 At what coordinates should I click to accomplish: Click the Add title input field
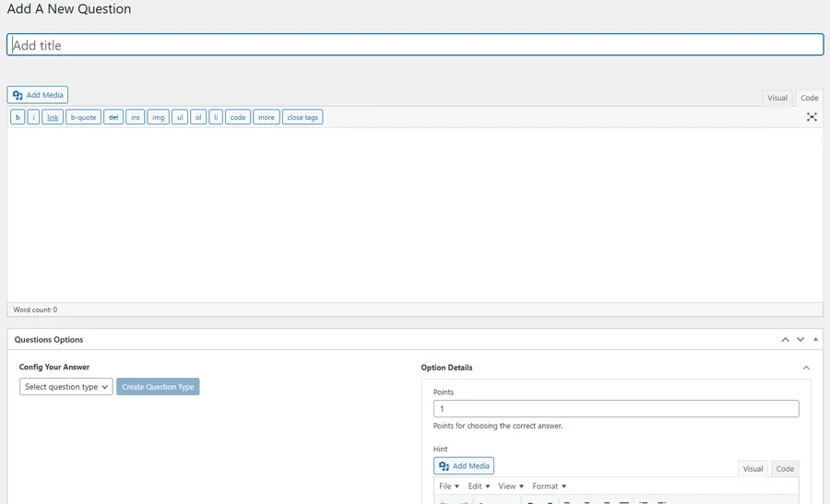coord(415,45)
